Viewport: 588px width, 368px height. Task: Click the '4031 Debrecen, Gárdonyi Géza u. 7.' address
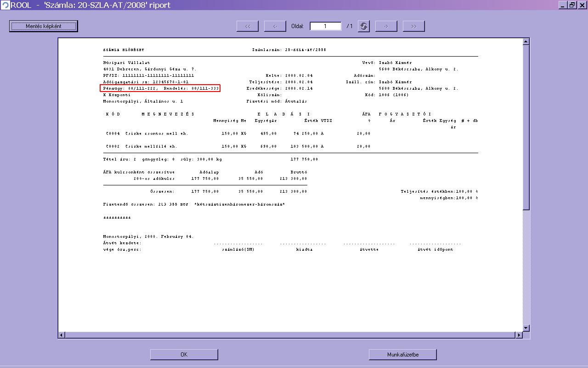(150, 69)
